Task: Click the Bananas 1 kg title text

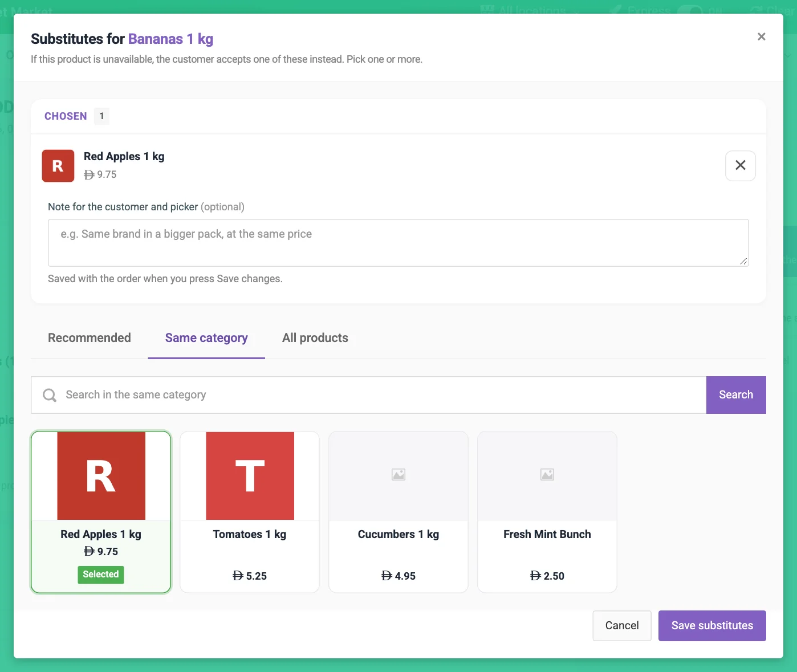Action: pos(170,39)
